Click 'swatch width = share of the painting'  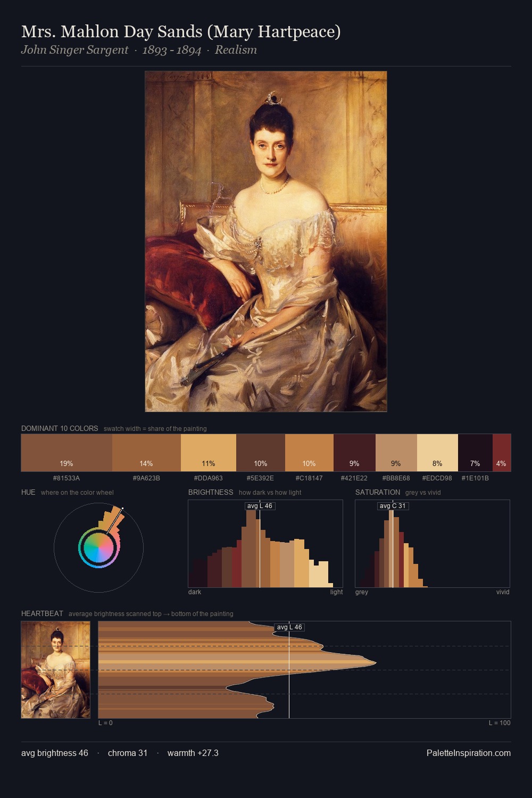[155, 429]
